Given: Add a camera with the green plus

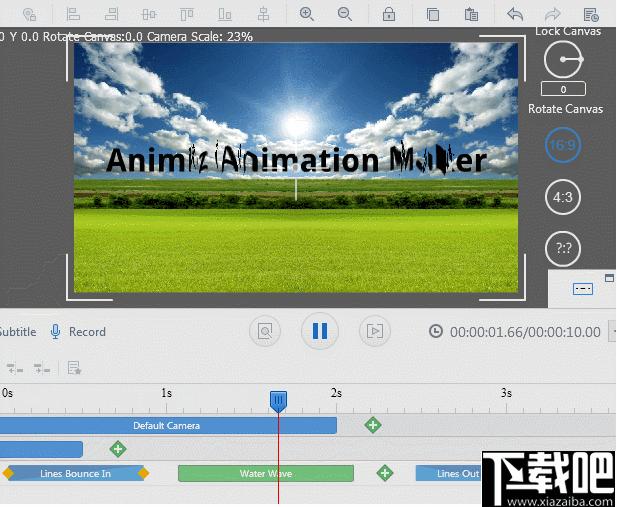Looking at the screenshot, I should click(373, 425).
